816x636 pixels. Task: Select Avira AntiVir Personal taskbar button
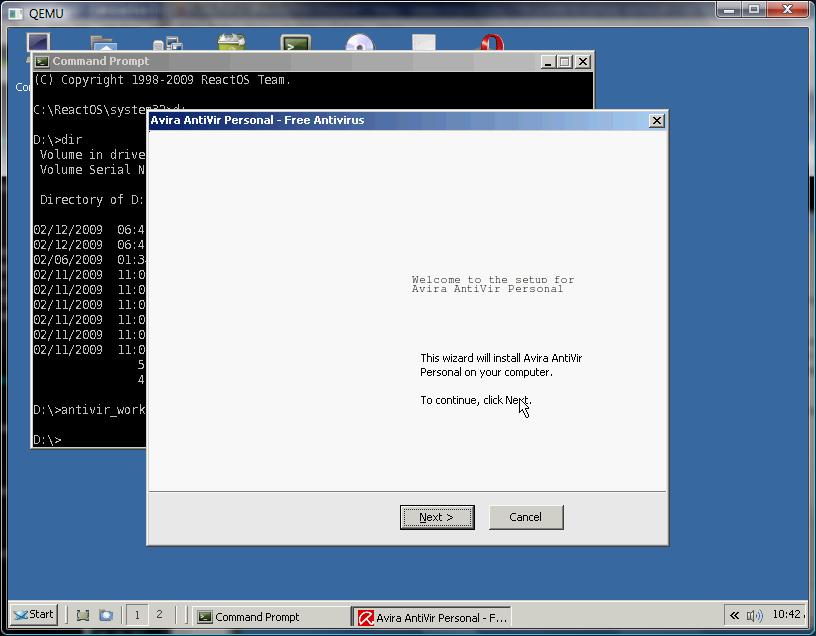pos(432,617)
